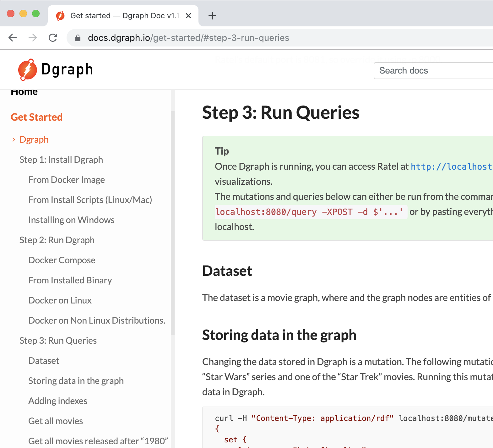The width and height of the screenshot is (493, 448).
Task: Click the sidebar scrollbar
Action: [173, 223]
